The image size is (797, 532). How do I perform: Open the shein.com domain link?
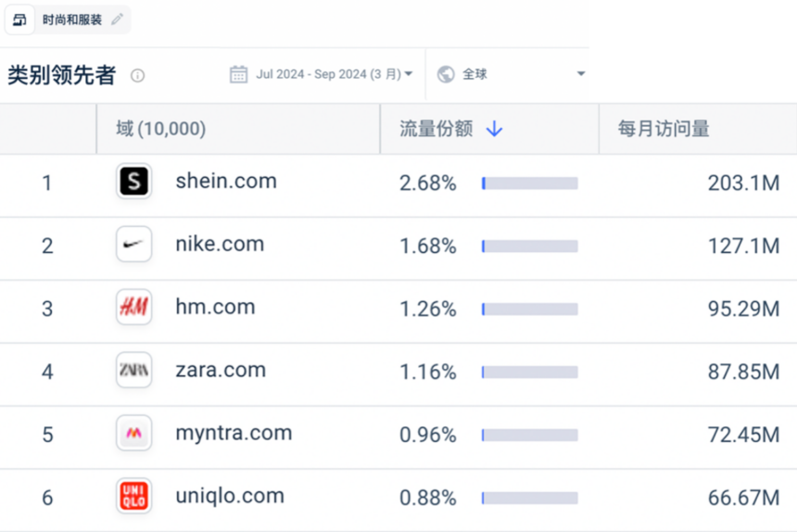click(x=226, y=182)
